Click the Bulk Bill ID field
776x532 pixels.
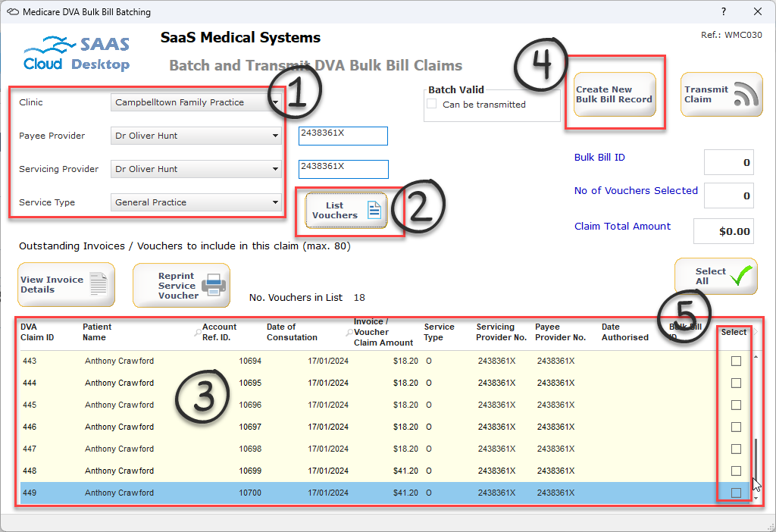pos(728,162)
